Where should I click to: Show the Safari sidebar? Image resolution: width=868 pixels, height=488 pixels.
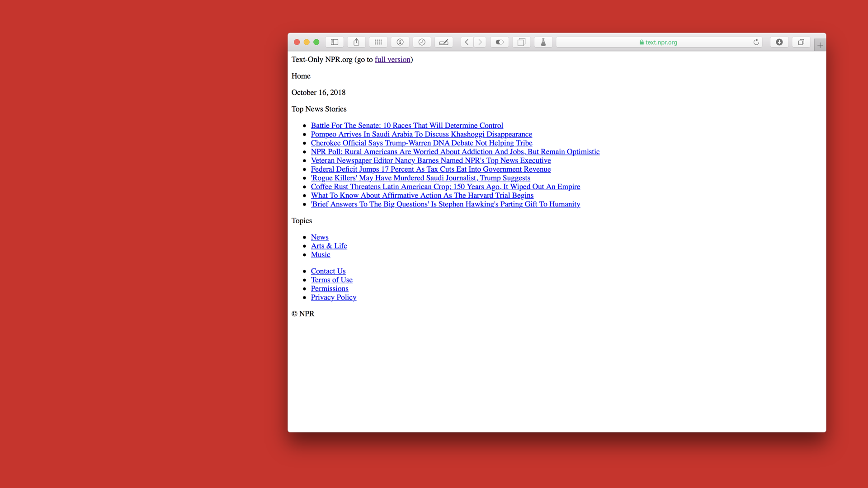point(335,42)
